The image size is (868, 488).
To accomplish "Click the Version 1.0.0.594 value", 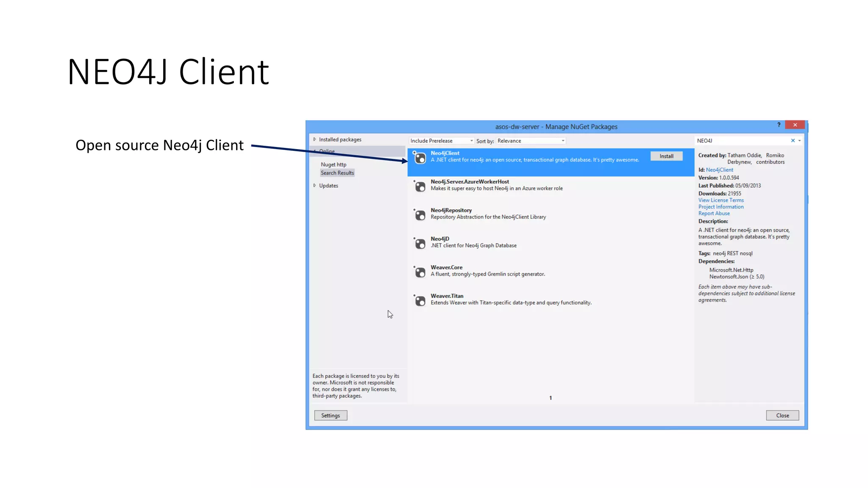I will [x=729, y=178].
